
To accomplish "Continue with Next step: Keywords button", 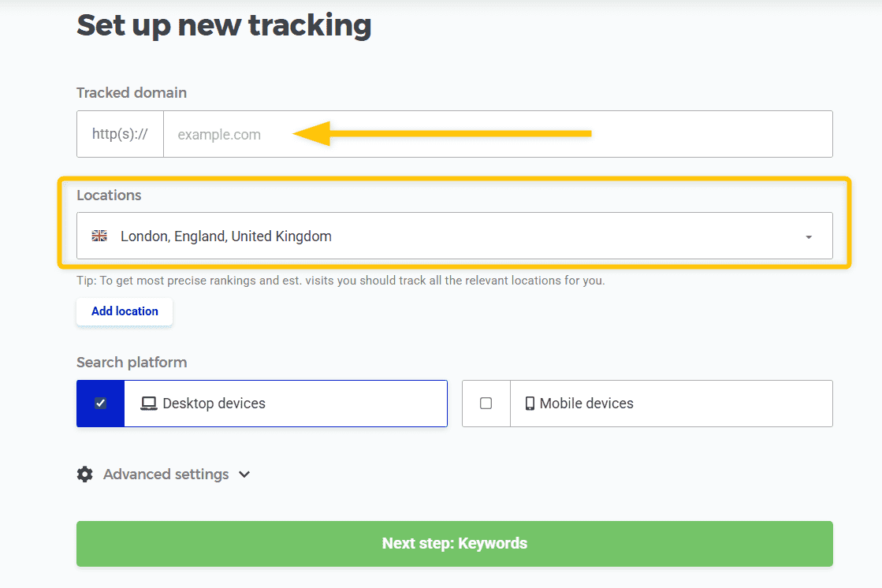I will tap(454, 543).
